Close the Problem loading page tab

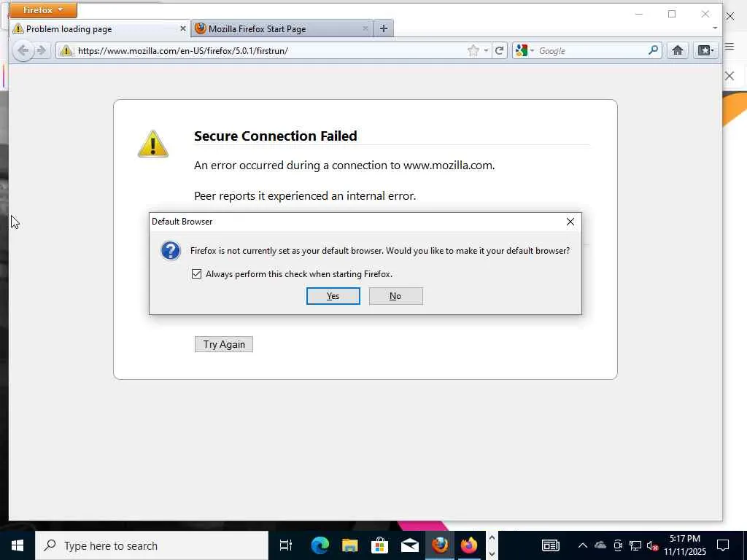(182, 28)
